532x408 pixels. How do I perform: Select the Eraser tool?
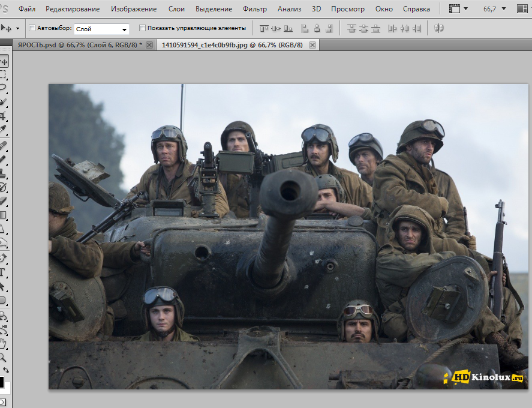point(3,201)
